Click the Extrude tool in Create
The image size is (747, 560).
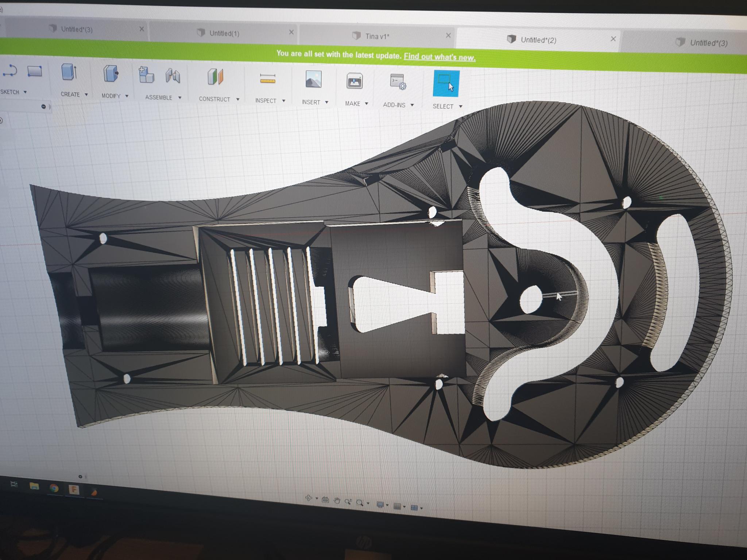69,72
